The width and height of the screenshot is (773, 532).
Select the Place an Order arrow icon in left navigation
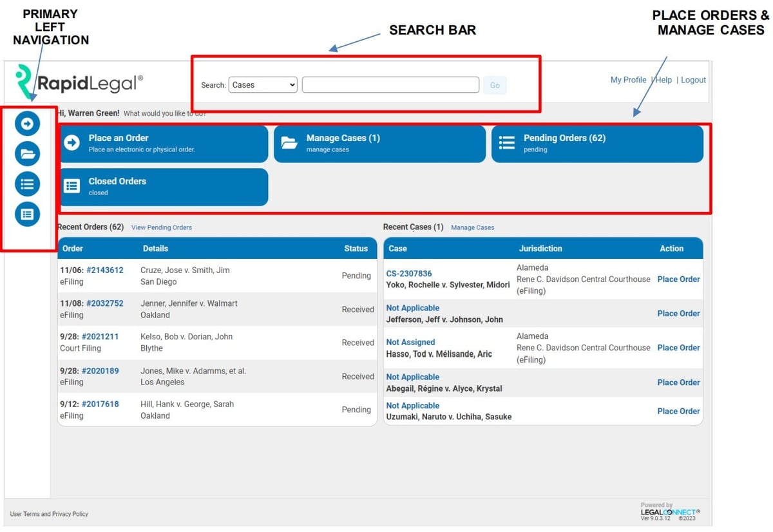[27, 123]
